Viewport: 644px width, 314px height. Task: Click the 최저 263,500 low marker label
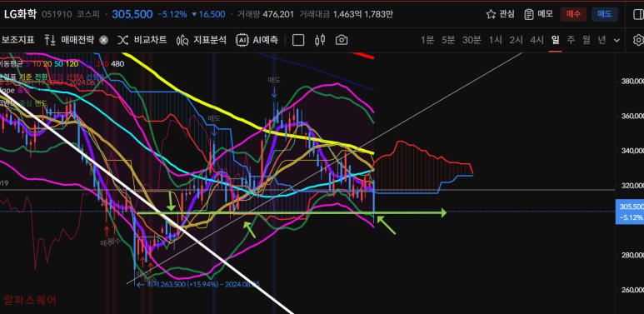[197, 285]
